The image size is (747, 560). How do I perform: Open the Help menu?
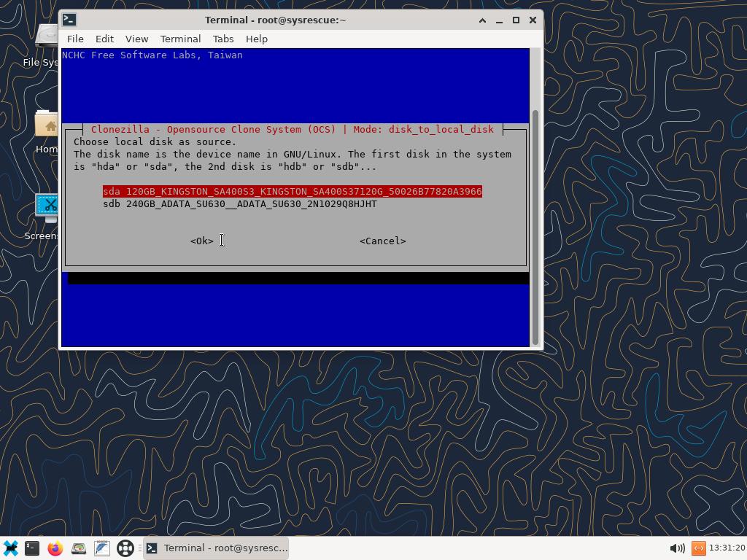256,39
